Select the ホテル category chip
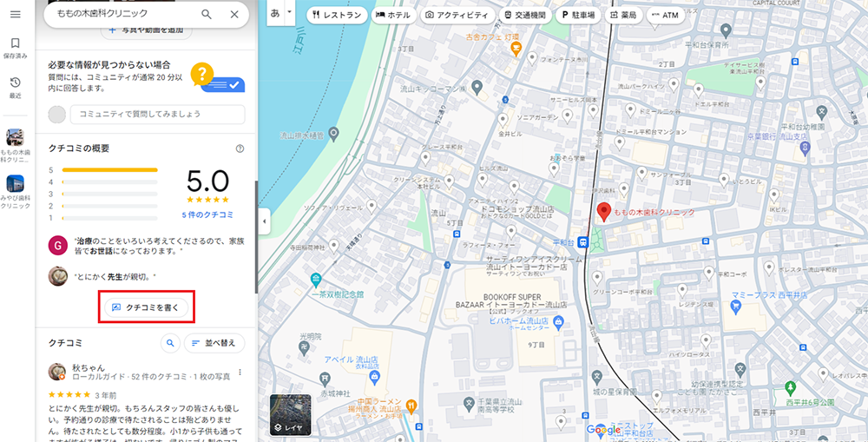This screenshot has height=442, width=868. click(393, 15)
